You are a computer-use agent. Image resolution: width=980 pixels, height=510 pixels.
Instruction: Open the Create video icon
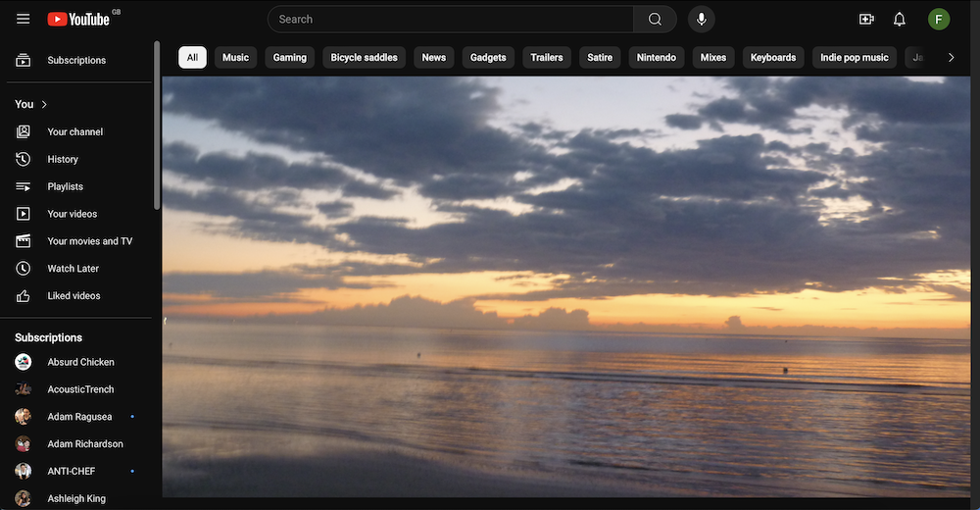point(866,19)
